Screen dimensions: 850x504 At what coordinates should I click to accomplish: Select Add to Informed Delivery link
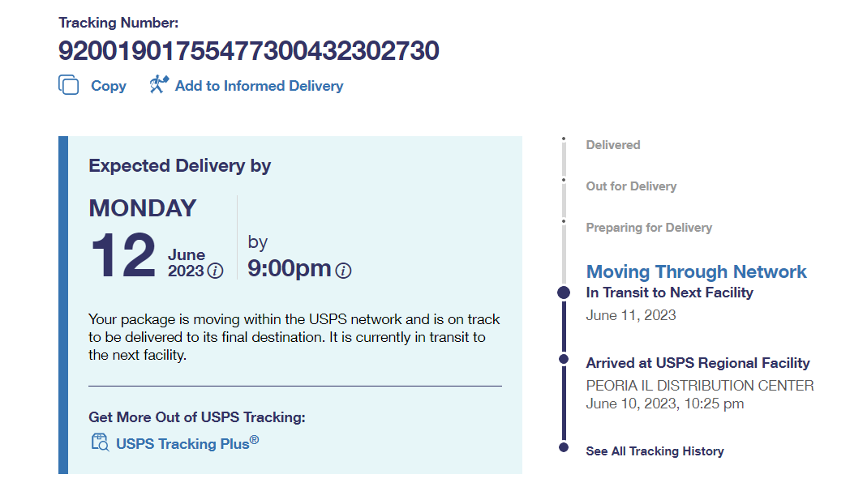point(259,86)
